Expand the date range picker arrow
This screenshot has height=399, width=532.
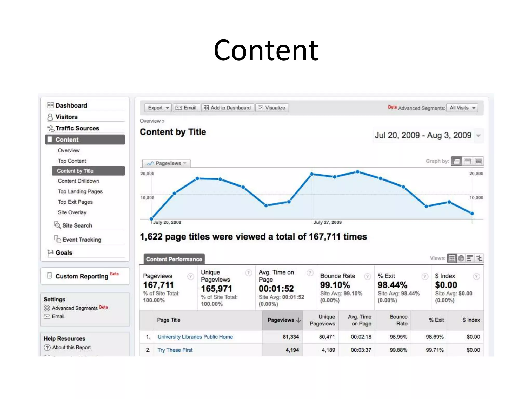point(478,136)
